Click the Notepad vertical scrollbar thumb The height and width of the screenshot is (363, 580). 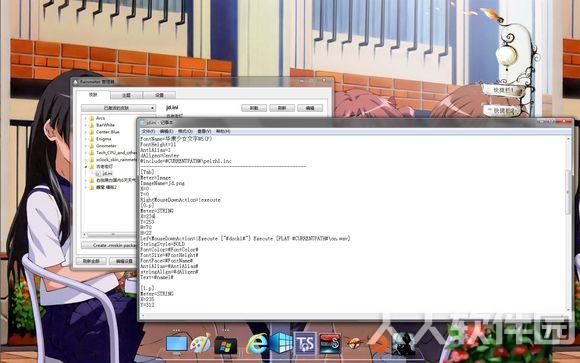(569, 192)
